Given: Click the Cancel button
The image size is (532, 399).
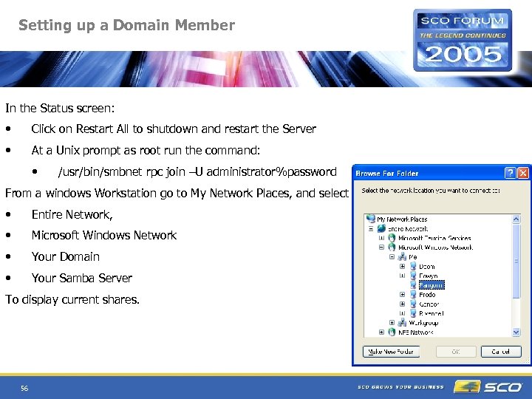Looking at the screenshot, I should (x=501, y=352).
